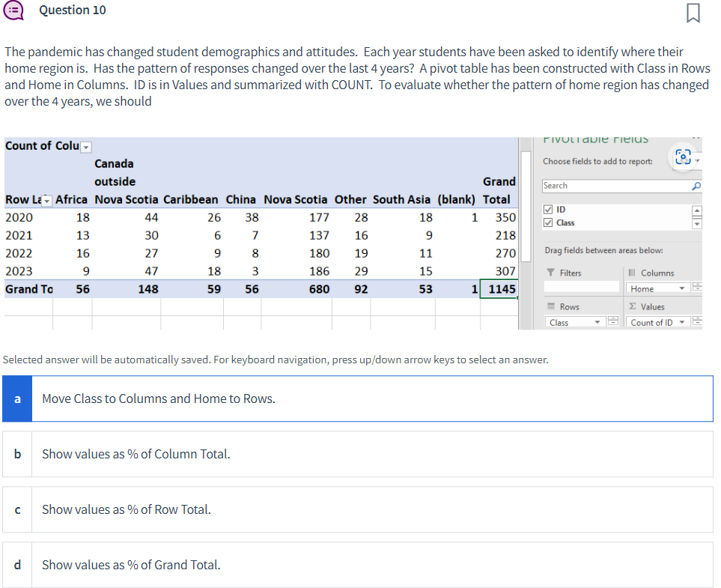721x588 pixels.
Task: Click the Filters drop area box
Action: pyautogui.click(x=582, y=287)
